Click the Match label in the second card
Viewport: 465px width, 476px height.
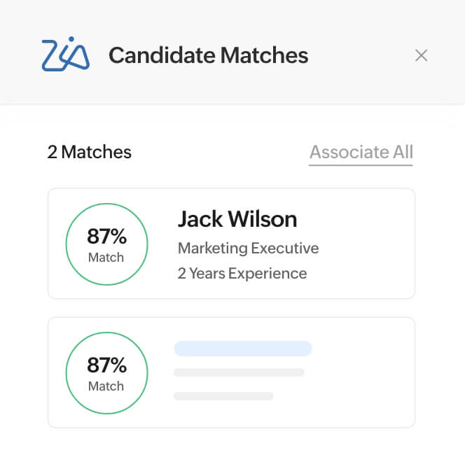(106, 386)
